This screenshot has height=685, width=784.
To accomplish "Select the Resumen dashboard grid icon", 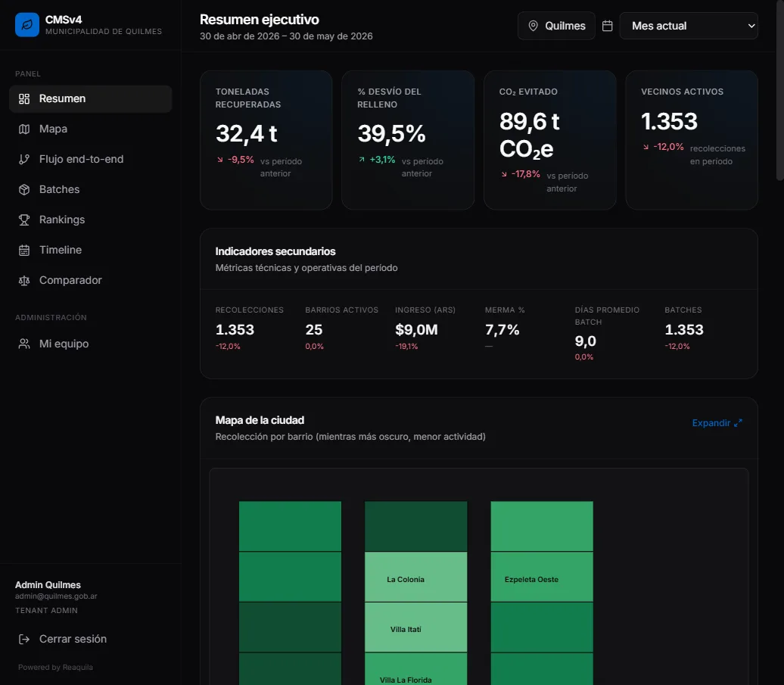I will pos(24,99).
